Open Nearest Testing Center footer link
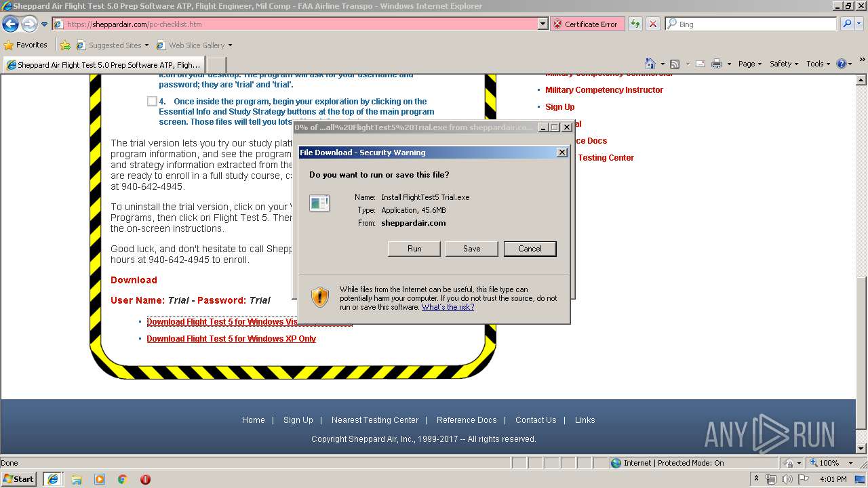The width and height of the screenshot is (868, 488). point(375,420)
